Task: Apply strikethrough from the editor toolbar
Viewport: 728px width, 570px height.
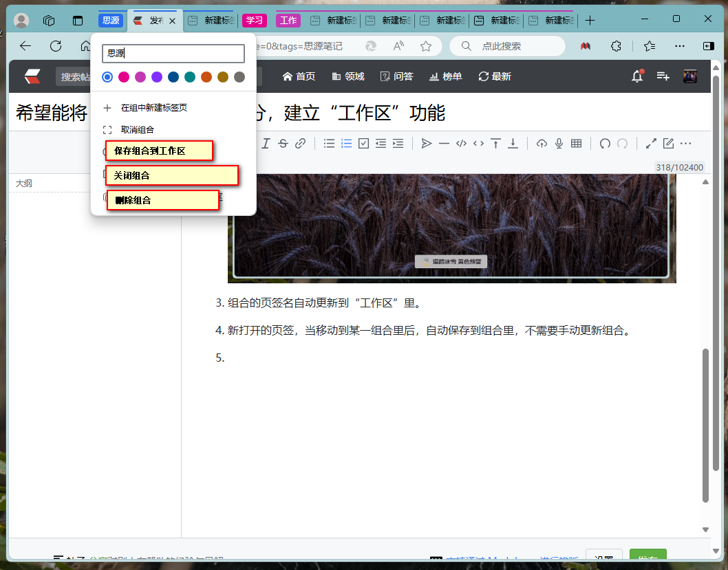Action: click(283, 143)
